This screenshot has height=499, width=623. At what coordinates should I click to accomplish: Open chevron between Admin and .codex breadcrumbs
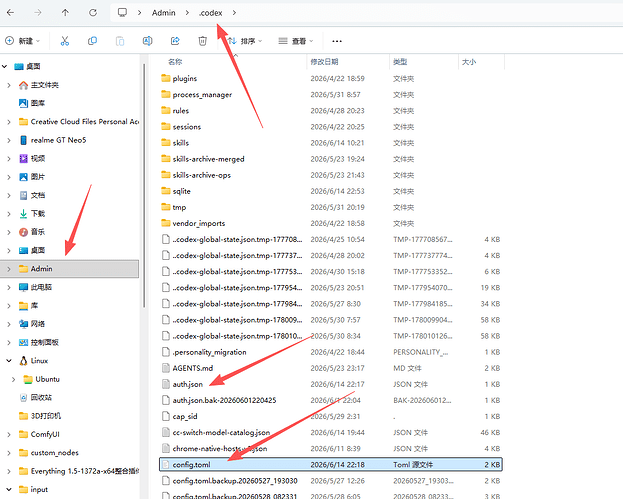pyautogui.click(x=187, y=13)
